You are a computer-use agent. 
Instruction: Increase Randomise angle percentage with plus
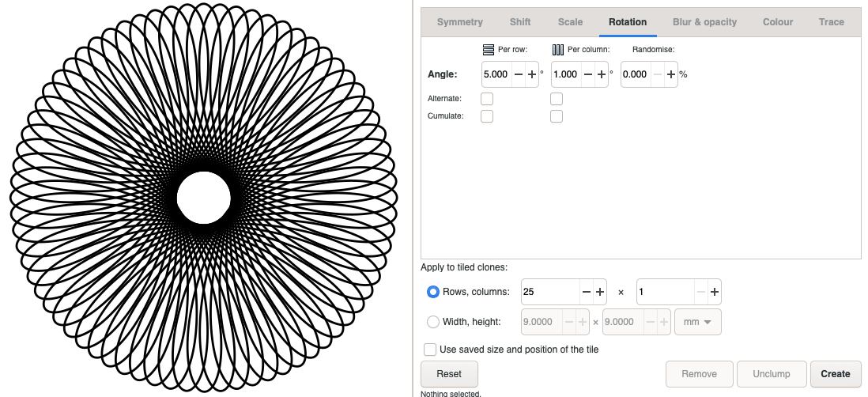tap(670, 74)
